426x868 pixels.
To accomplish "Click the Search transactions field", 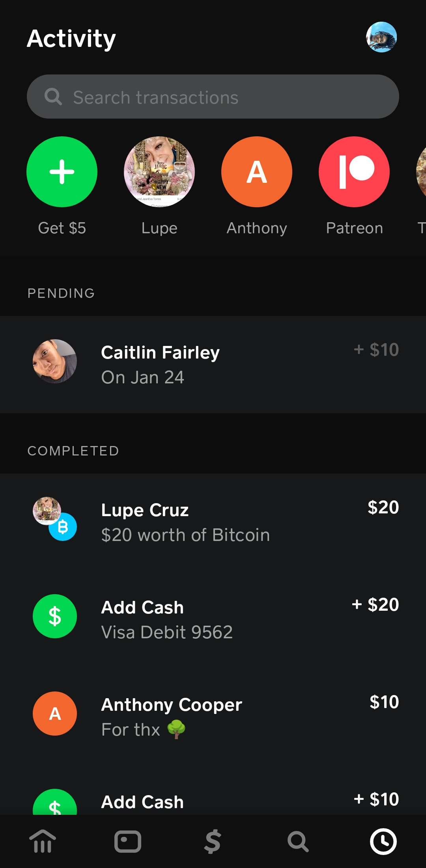I will click(213, 97).
